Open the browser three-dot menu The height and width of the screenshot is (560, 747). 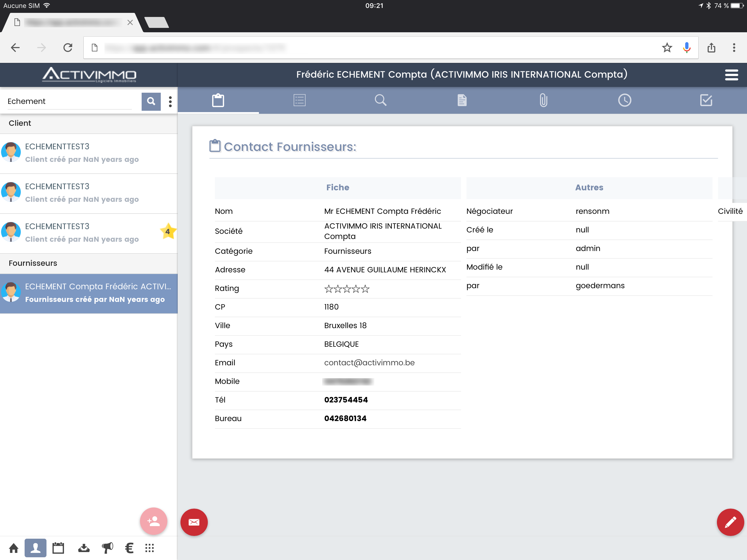click(x=734, y=48)
